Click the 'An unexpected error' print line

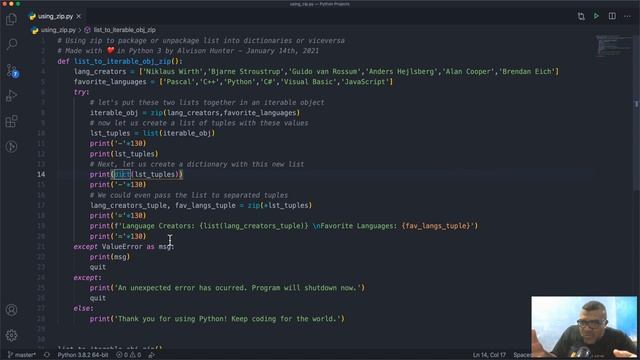point(227,288)
